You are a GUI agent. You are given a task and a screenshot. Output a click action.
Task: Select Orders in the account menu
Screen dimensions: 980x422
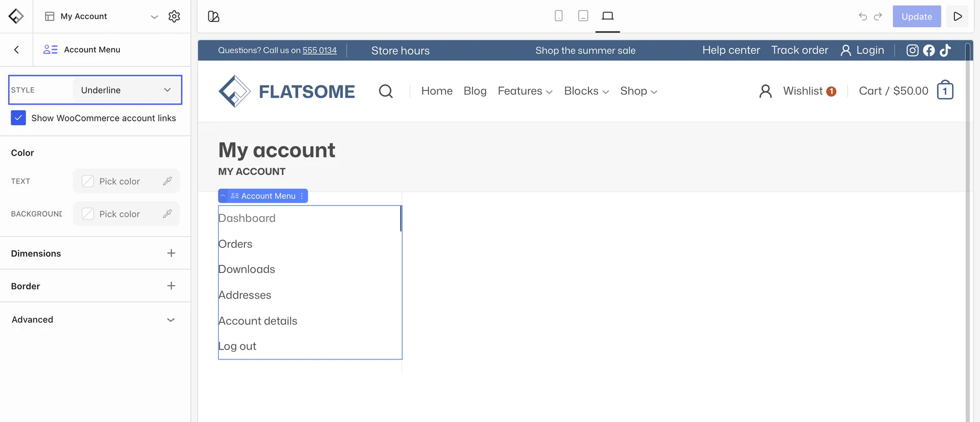click(x=235, y=244)
